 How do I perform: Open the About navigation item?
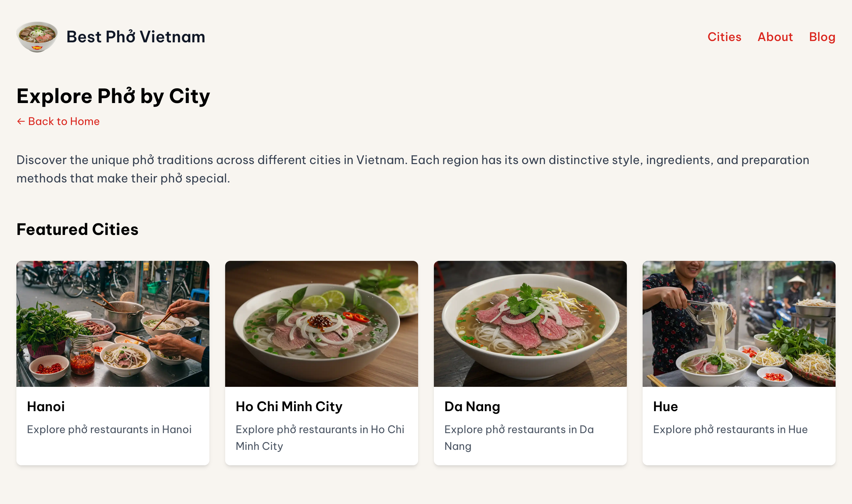coord(775,37)
